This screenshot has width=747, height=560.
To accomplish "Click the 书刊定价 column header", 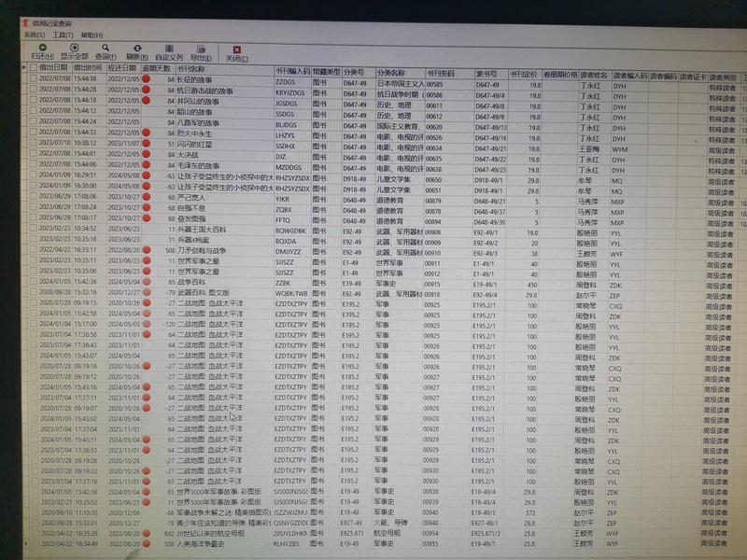I will tap(524, 75).
